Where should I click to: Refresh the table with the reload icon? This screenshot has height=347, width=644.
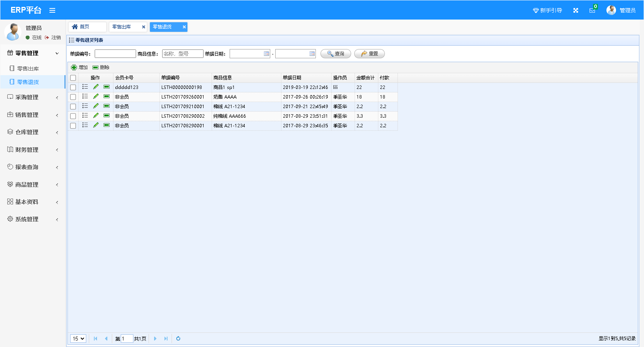pyautogui.click(x=178, y=339)
